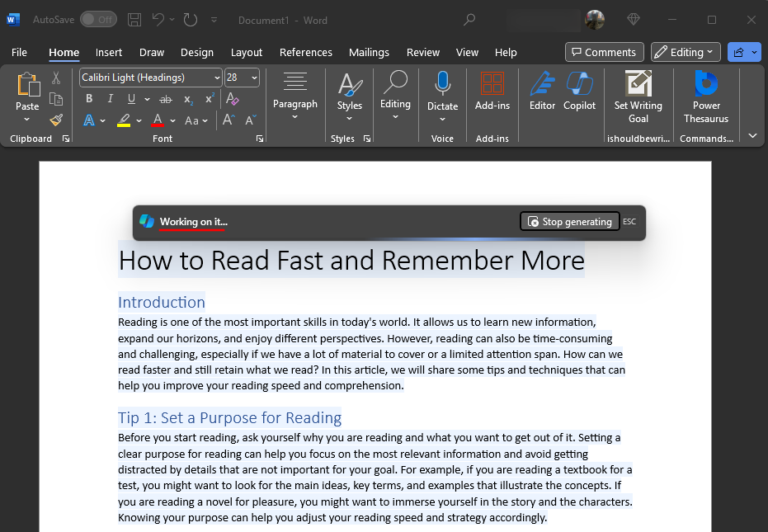
Task: Apply yellow text highlight color
Action: [124, 120]
